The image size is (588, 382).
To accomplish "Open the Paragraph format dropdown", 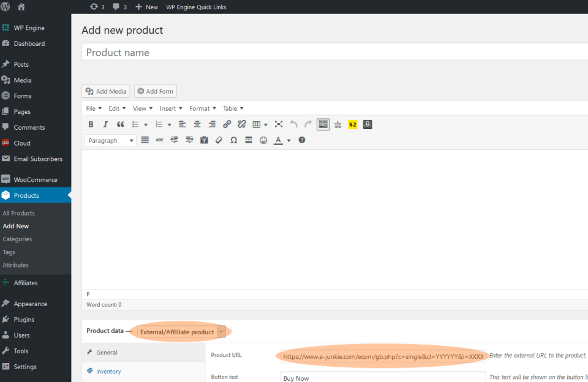I will coord(110,140).
